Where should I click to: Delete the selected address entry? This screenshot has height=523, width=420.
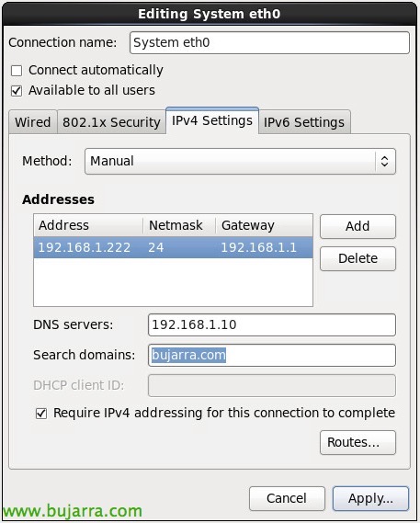click(358, 258)
